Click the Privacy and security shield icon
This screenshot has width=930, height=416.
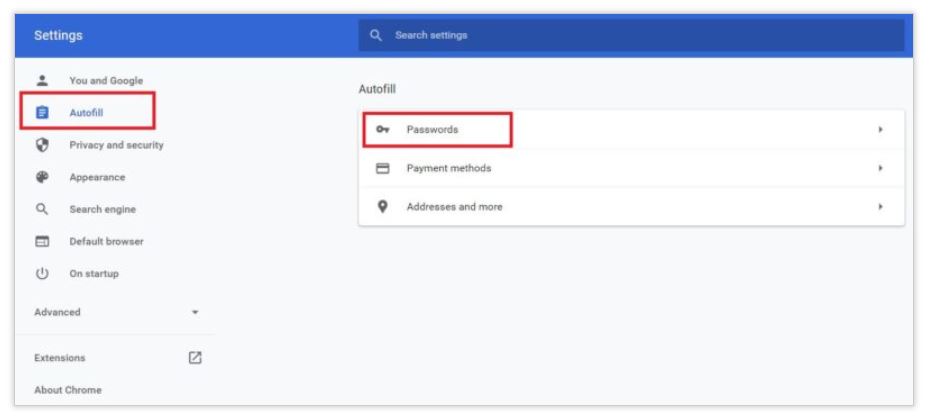click(42, 145)
